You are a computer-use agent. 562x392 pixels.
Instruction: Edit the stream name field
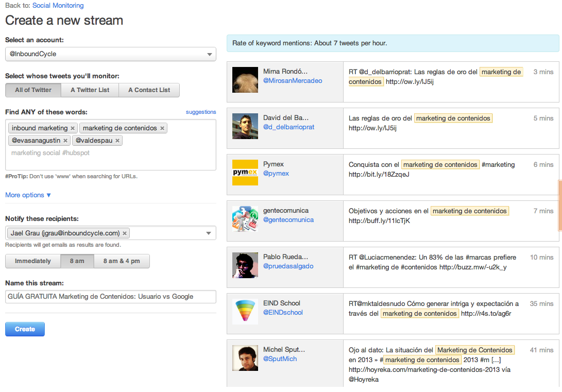[110, 297]
